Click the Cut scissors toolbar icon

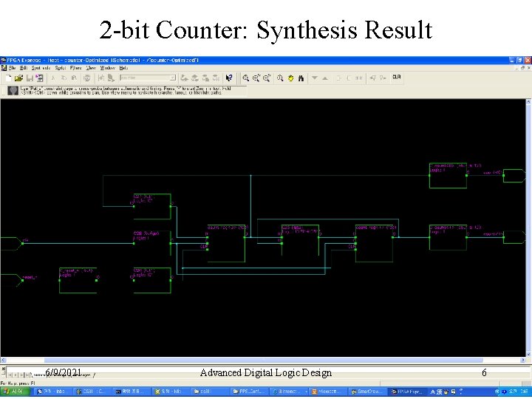pos(53,78)
